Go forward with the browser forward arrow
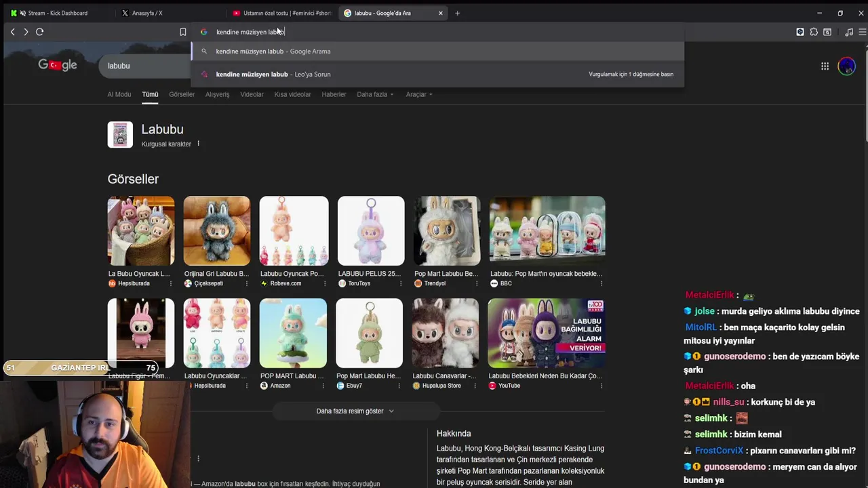 click(x=26, y=32)
